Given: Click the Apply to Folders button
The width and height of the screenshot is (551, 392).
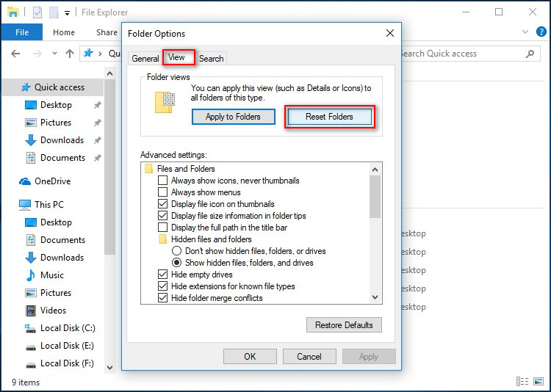Looking at the screenshot, I should coord(234,117).
